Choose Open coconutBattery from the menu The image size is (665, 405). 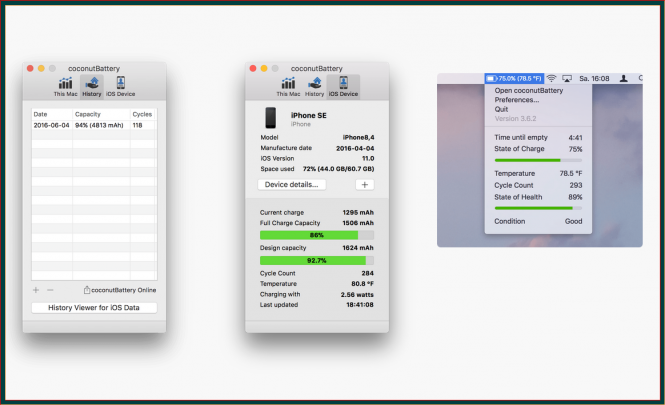pyautogui.click(x=528, y=91)
